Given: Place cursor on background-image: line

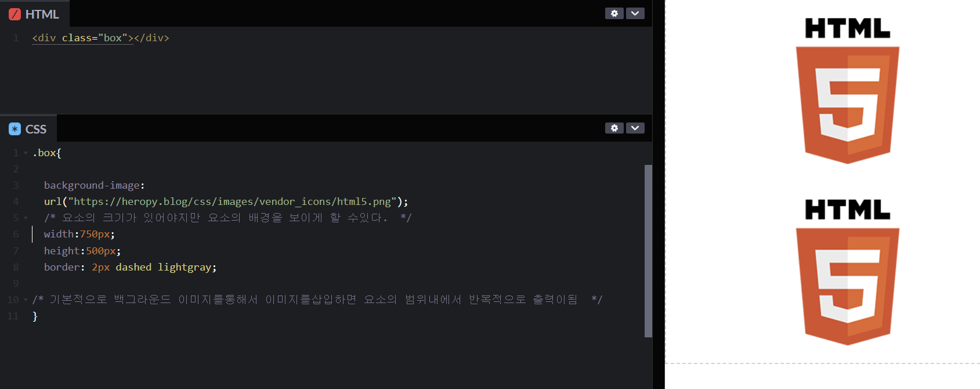Looking at the screenshot, I should tap(94, 185).
